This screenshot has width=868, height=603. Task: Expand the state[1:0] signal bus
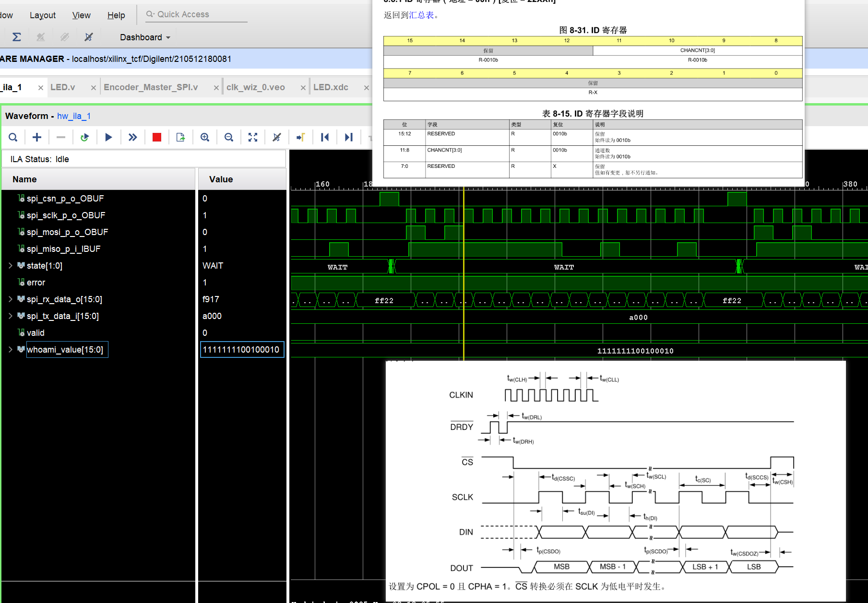(x=11, y=265)
